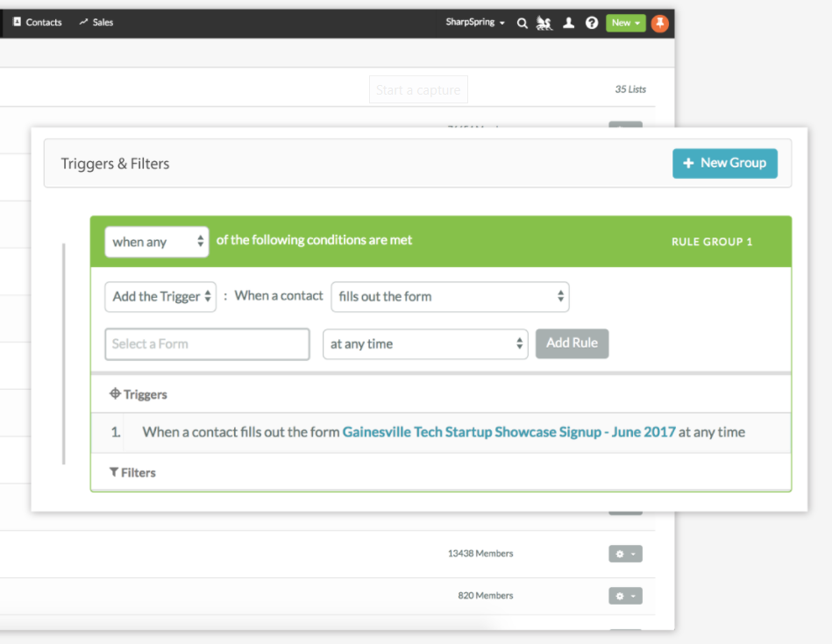
Task: Open the SharpSpring account dropdown
Action: point(475,23)
